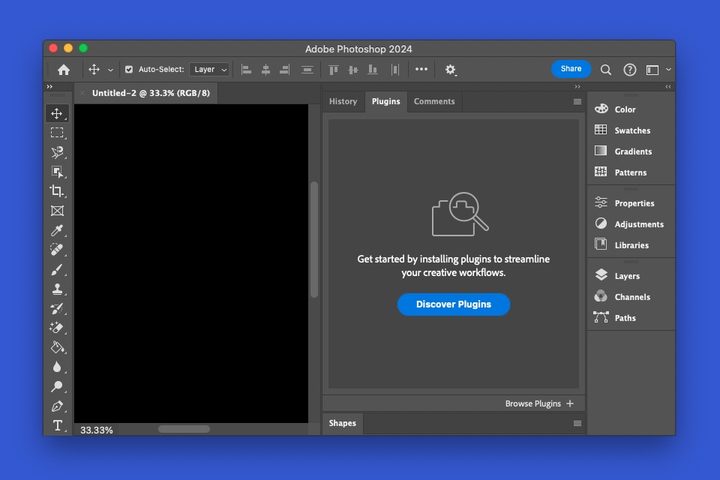
Task: Switch to the Comments tab
Action: click(x=434, y=102)
